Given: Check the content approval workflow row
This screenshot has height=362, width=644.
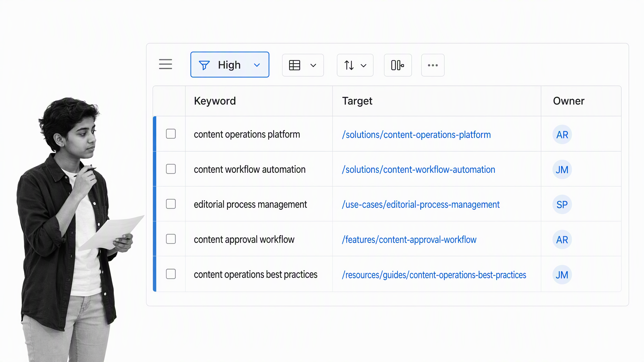Looking at the screenshot, I should point(171,239).
